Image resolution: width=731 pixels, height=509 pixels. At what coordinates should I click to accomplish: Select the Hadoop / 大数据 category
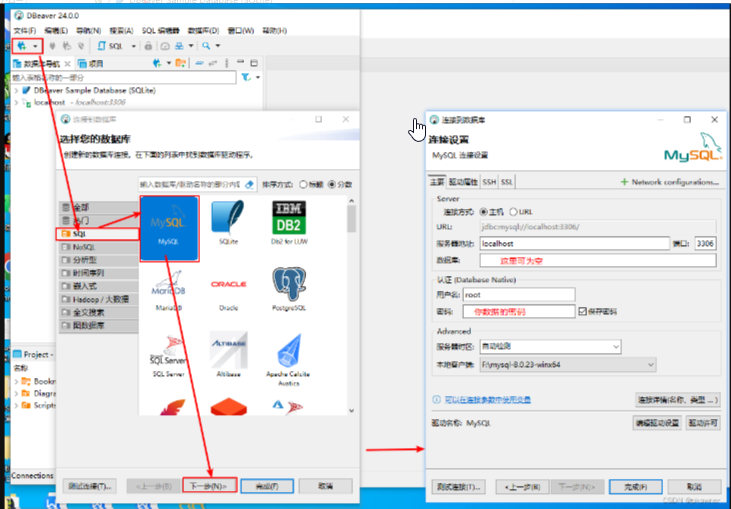99,299
